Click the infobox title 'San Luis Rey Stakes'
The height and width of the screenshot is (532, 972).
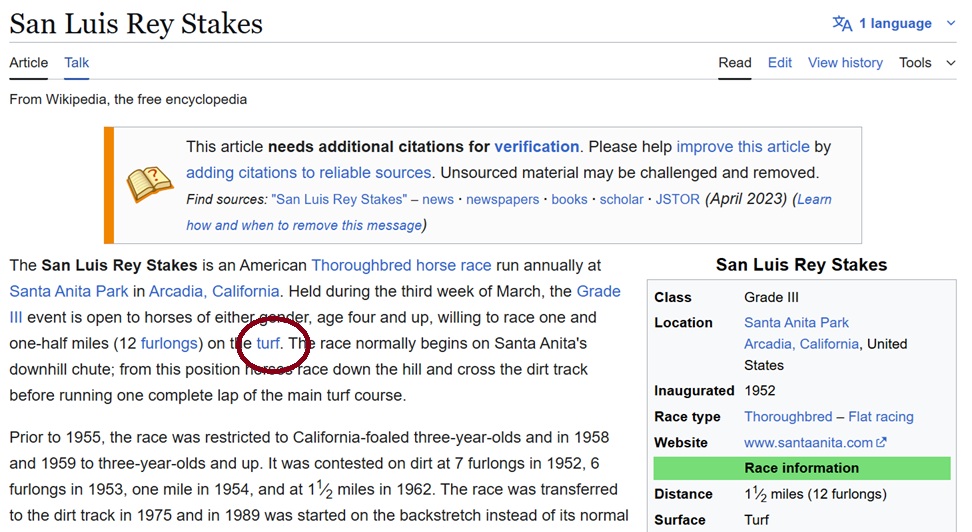[x=802, y=265]
